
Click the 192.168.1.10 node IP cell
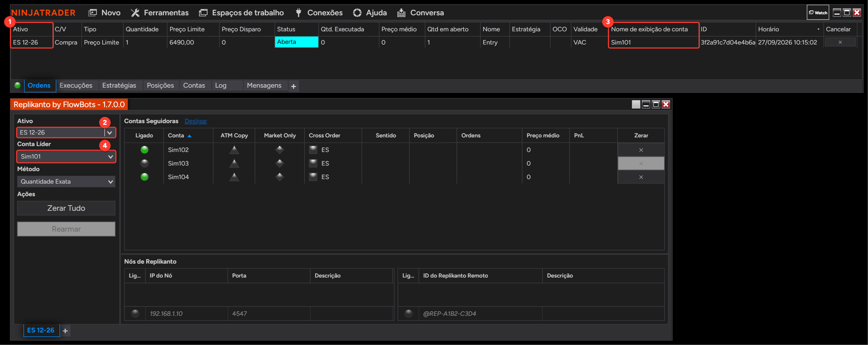tap(187, 314)
